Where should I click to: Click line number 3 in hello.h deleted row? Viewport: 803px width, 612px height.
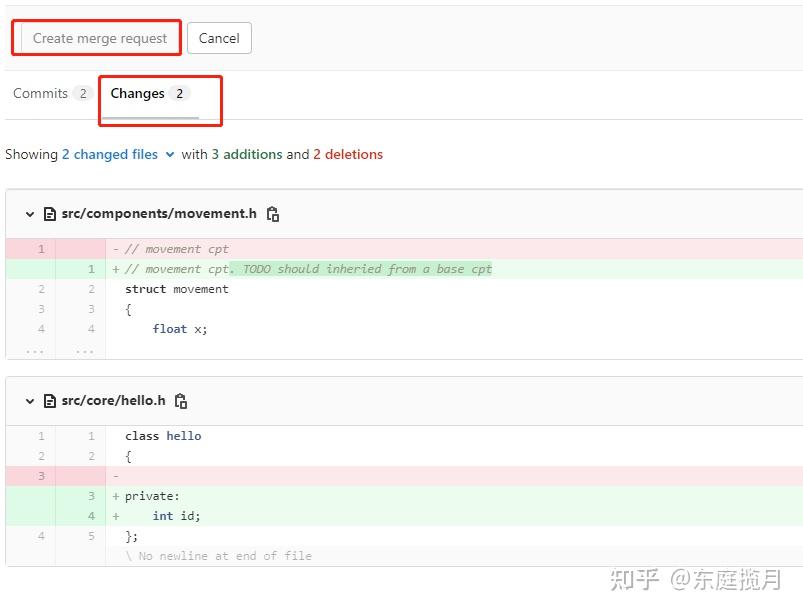pyautogui.click(x=37, y=476)
